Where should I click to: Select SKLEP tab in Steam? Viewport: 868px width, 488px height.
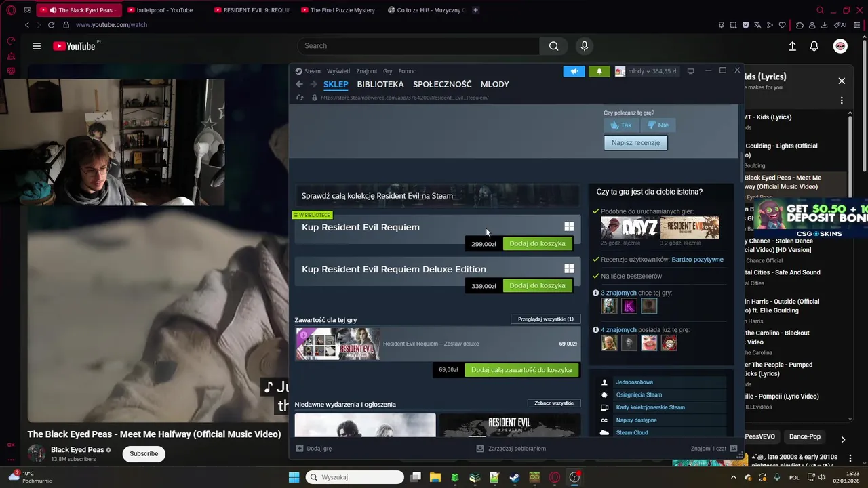tap(336, 84)
